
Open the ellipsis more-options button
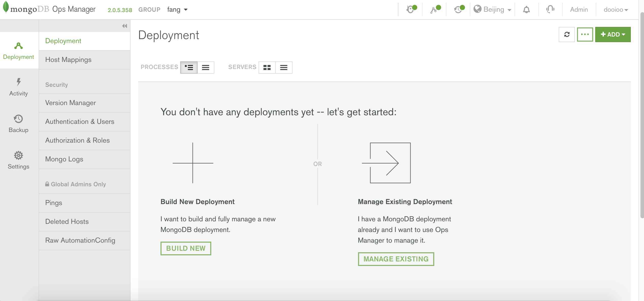(x=585, y=35)
